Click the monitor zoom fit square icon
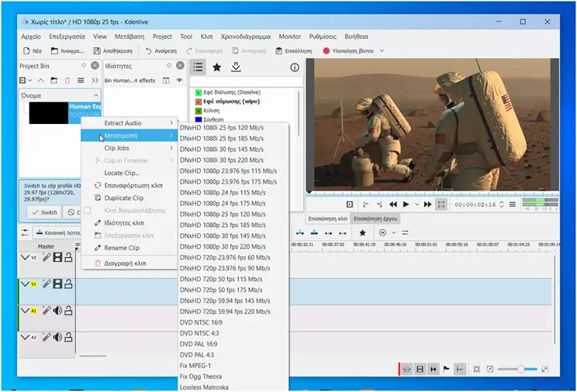Viewport: 577px width, 392px height. 350,205
